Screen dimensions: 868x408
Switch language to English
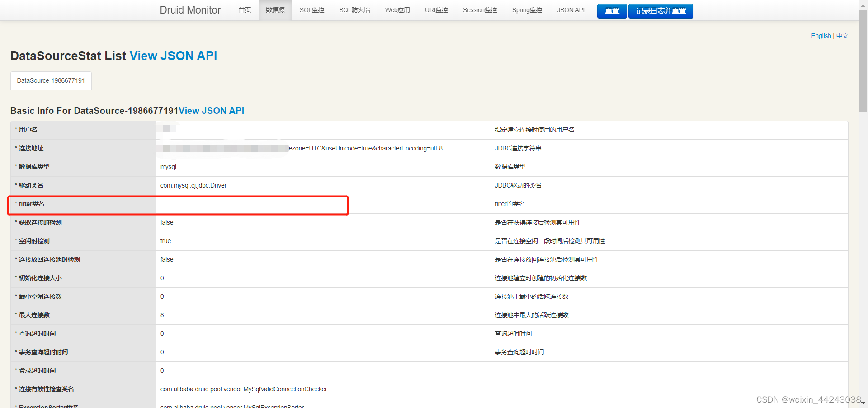coord(821,36)
